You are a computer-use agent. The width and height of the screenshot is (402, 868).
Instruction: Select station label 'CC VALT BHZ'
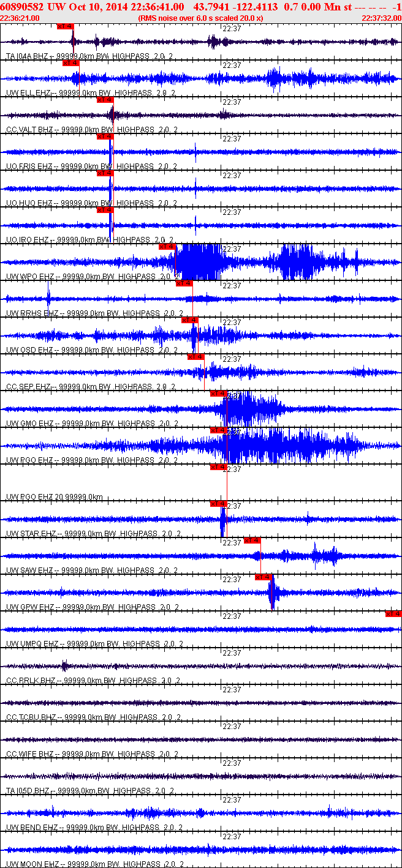click(x=29, y=130)
